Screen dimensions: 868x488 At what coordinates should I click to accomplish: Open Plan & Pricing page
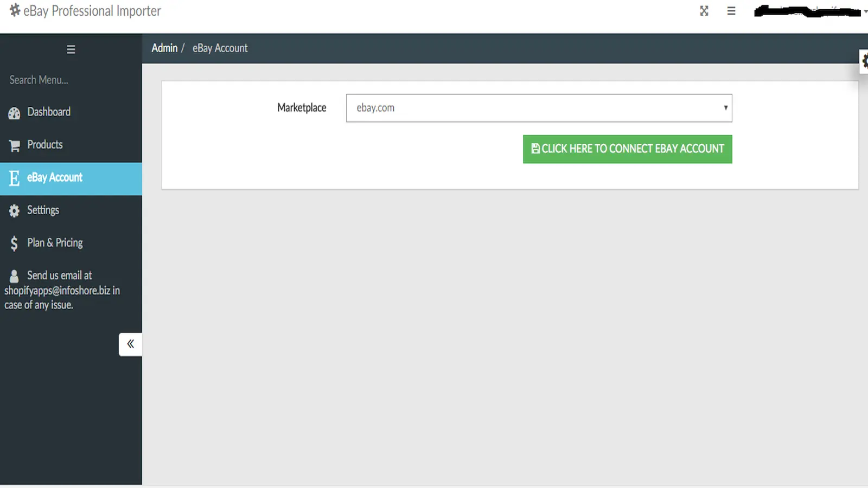[x=71, y=243]
